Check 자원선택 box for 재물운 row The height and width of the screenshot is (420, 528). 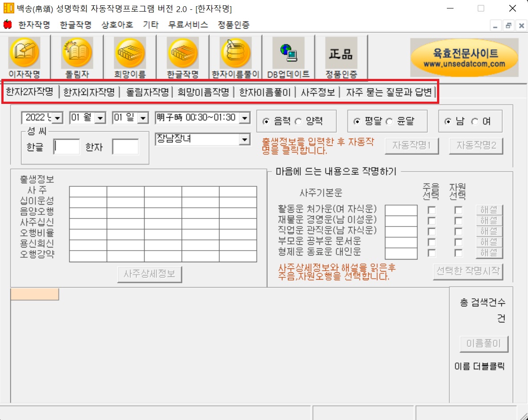458,221
